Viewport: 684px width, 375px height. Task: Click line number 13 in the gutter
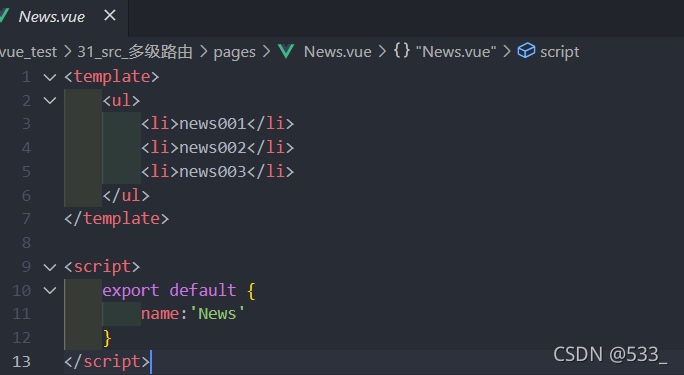pos(21,361)
